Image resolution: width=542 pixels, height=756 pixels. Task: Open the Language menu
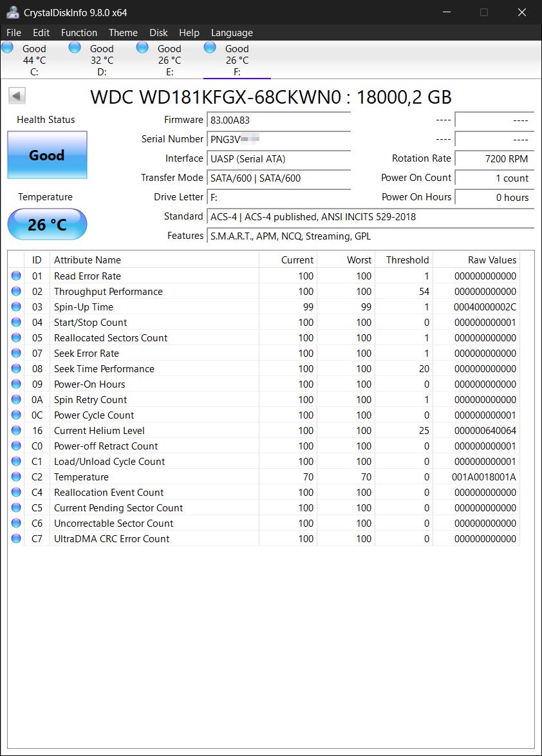[x=232, y=32]
